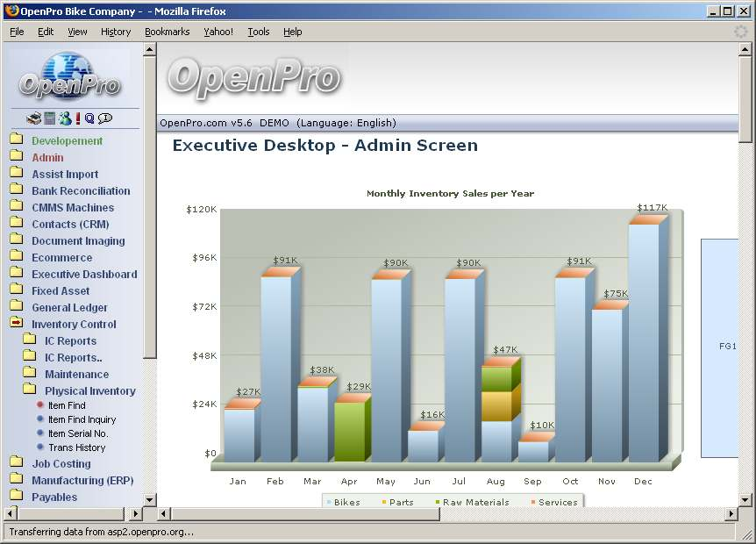Open the Bookmarks menu
This screenshot has height=544, width=756.
(x=167, y=32)
